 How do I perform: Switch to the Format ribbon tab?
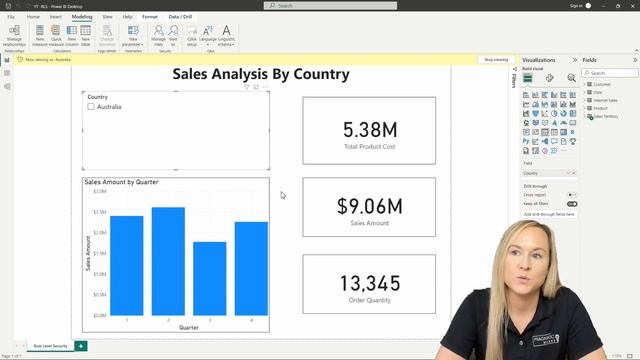point(150,17)
